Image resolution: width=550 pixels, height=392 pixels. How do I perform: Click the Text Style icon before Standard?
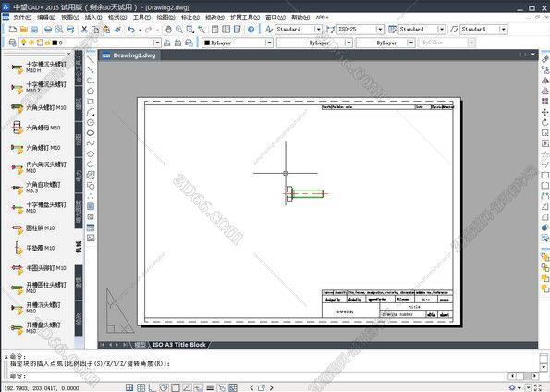(x=269, y=30)
